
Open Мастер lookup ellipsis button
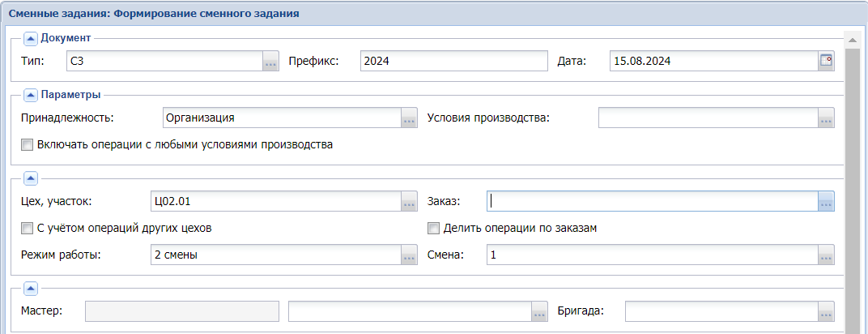(539, 311)
